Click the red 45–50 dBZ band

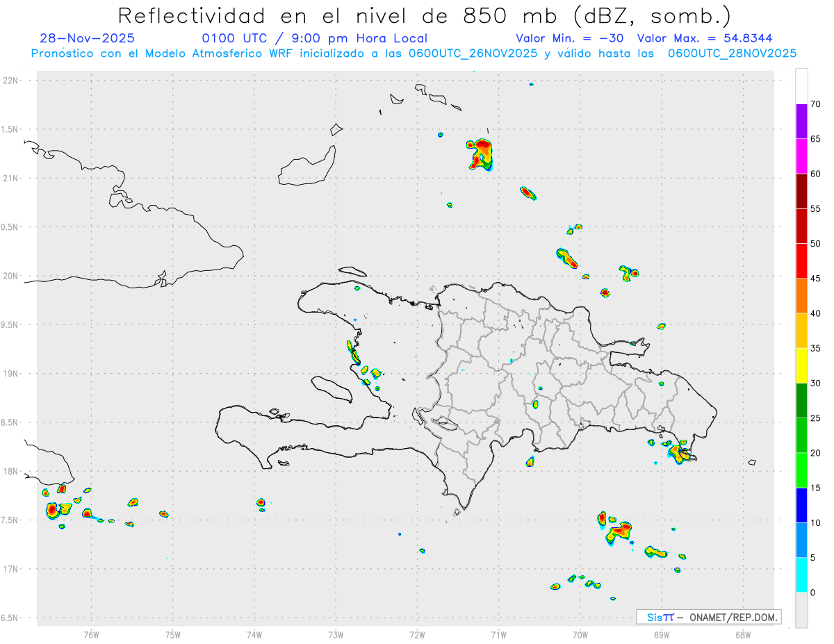pos(801,261)
